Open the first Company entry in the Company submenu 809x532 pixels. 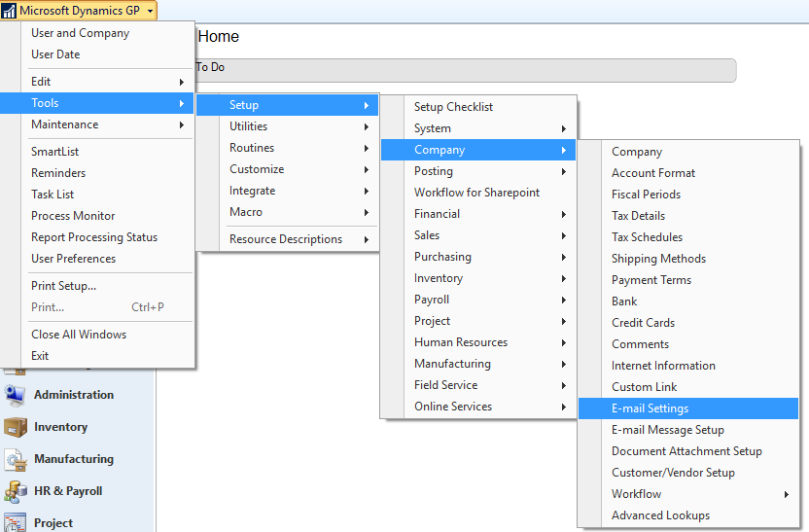click(688, 152)
